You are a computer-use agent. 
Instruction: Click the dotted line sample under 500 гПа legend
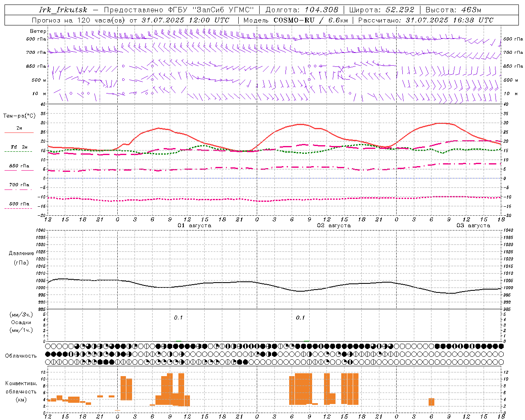pyautogui.click(x=18, y=208)
